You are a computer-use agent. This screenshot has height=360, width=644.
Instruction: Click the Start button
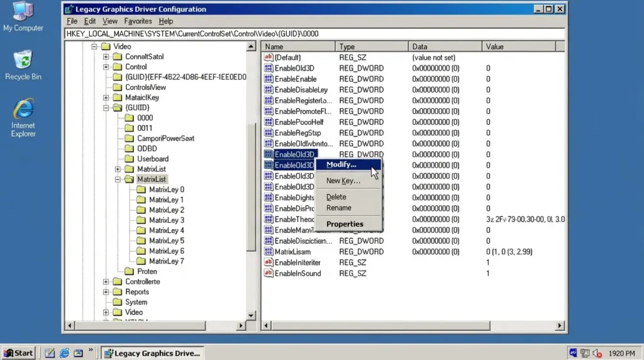(18, 353)
